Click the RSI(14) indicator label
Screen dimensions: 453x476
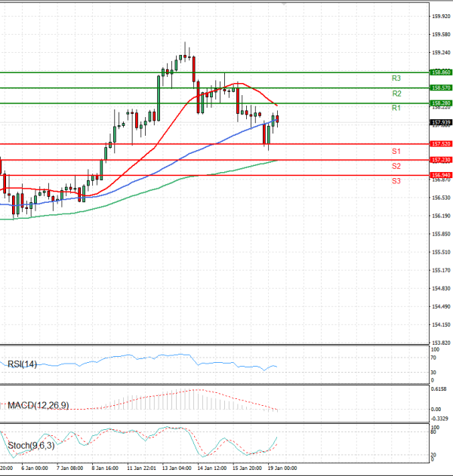tap(22, 365)
